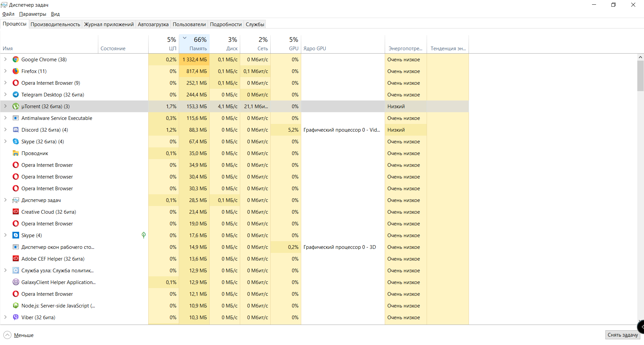Click the Firefox icon in process list

[16, 71]
